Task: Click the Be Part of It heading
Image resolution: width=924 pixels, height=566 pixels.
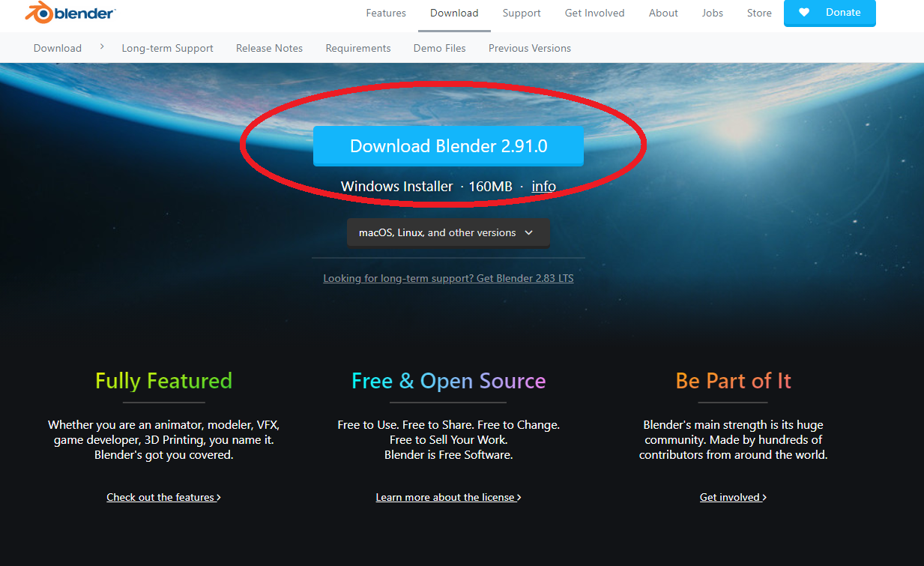Action: (x=734, y=381)
